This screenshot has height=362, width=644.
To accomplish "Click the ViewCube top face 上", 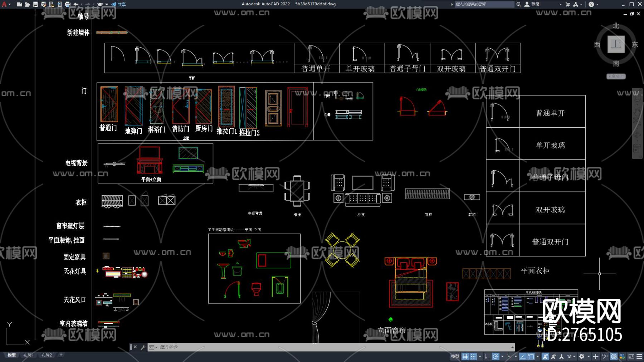I will pyautogui.click(x=616, y=44).
